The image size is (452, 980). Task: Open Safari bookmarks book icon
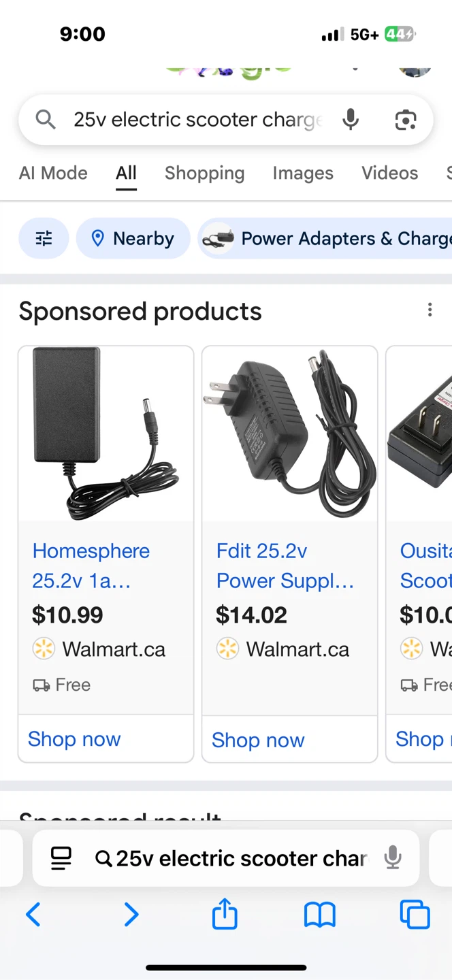coord(320,915)
